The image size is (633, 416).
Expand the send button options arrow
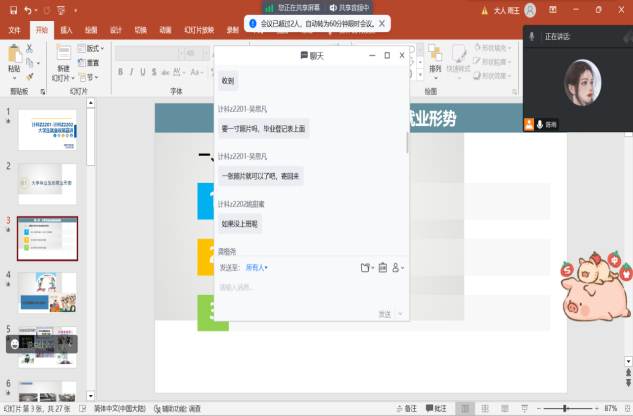(x=400, y=314)
